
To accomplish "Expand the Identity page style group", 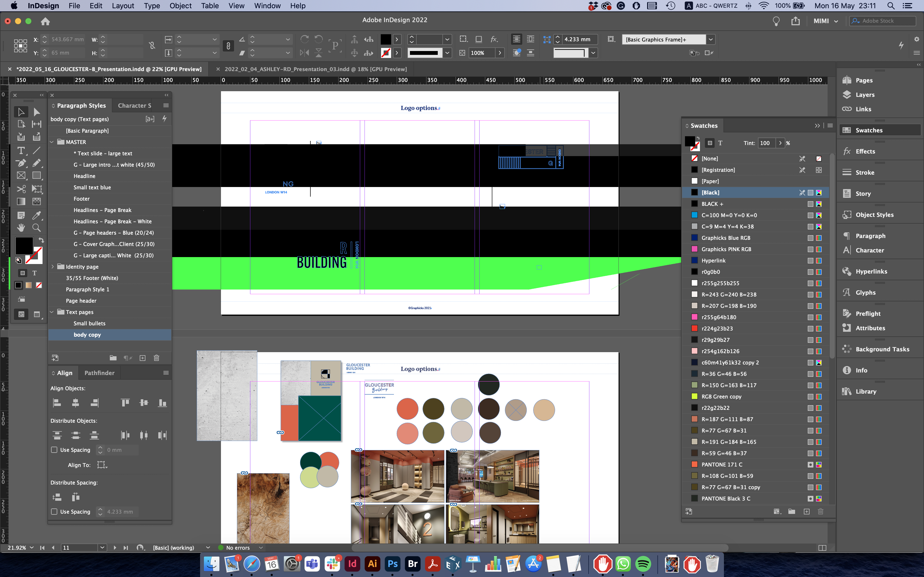I will [x=52, y=267].
